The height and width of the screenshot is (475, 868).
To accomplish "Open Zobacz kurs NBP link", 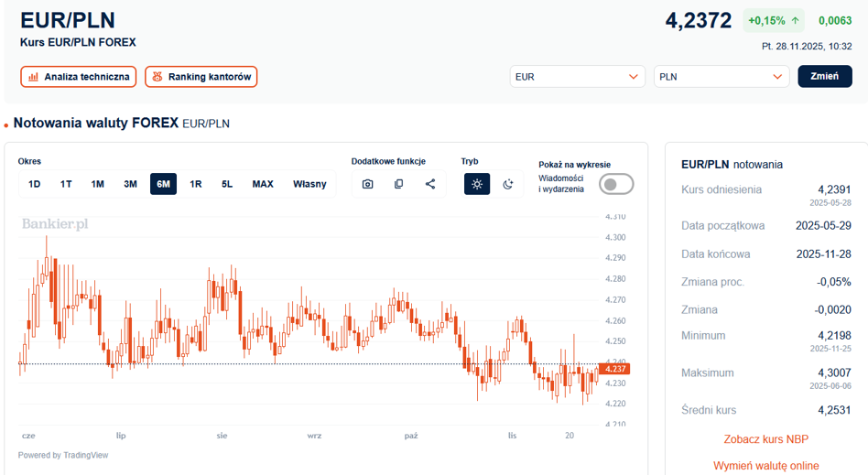I will (765, 439).
